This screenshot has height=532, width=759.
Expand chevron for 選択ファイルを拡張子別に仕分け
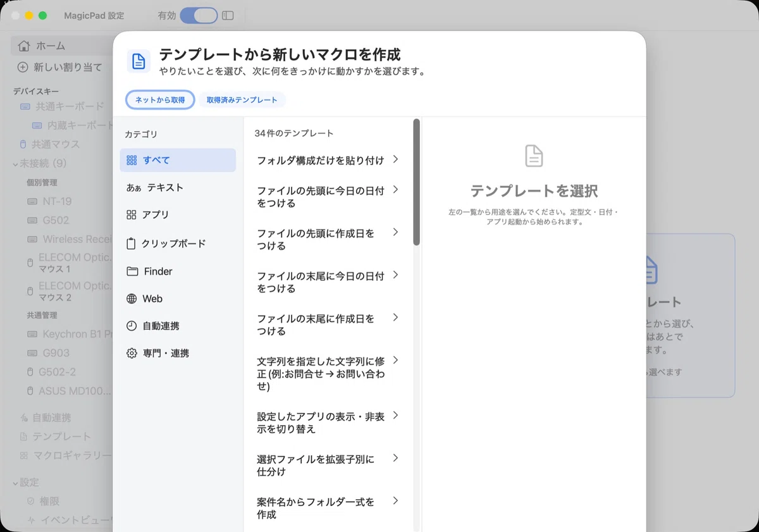coord(395,457)
